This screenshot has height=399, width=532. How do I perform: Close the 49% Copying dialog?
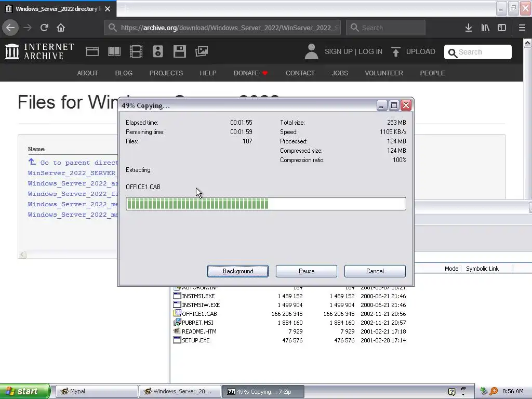pyautogui.click(x=406, y=105)
